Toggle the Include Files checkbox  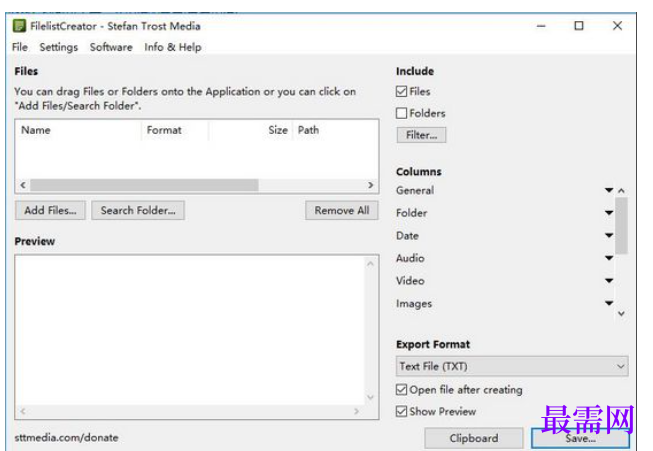(401, 91)
